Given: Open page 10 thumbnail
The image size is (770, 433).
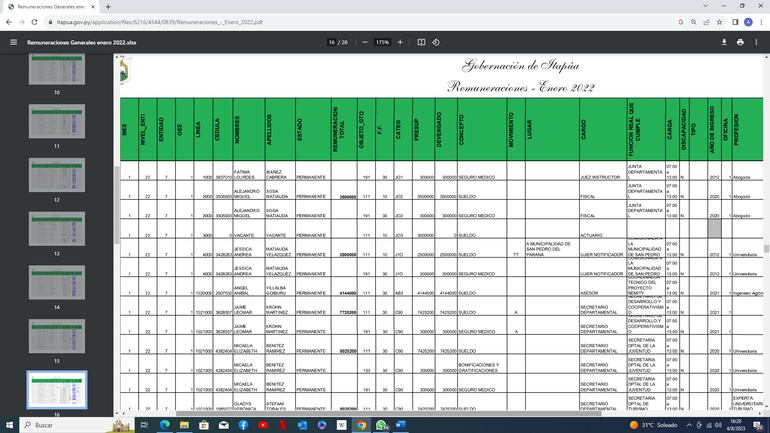Looking at the screenshot, I should 57,69.
